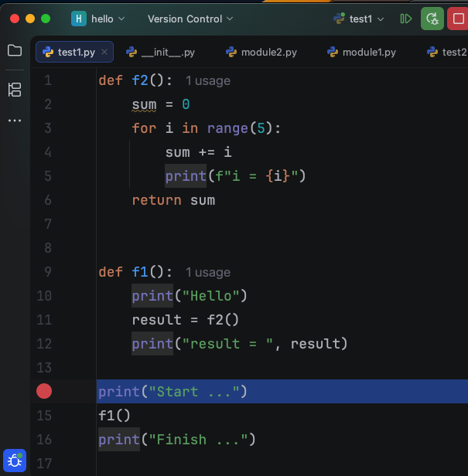468x476 pixels.
Task: Stop the running process with red button
Action: pyautogui.click(x=458, y=19)
